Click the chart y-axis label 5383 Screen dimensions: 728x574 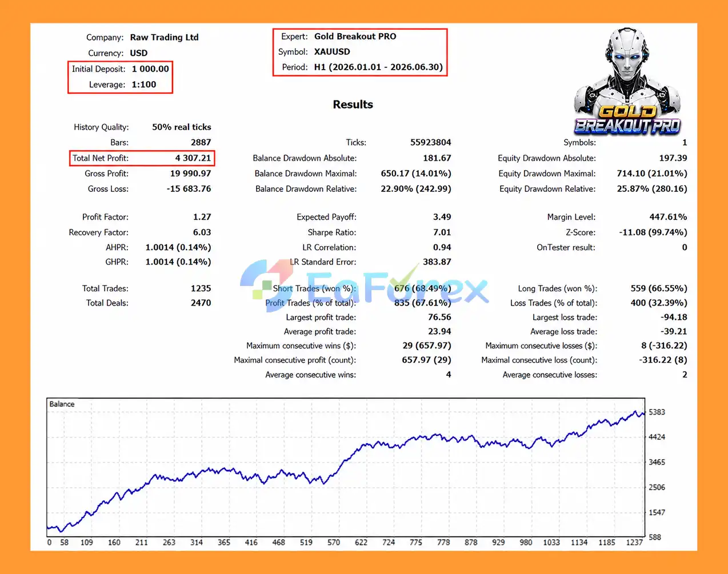[x=657, y=412]
